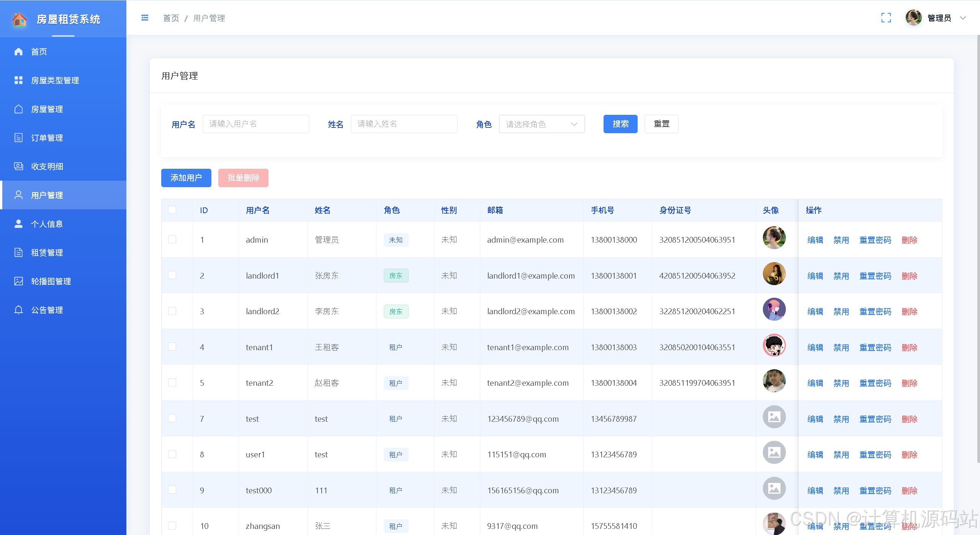The image size is (980, 535).
Task: Click the 管理员 avatar in header
Action: [x=913, y=18]
